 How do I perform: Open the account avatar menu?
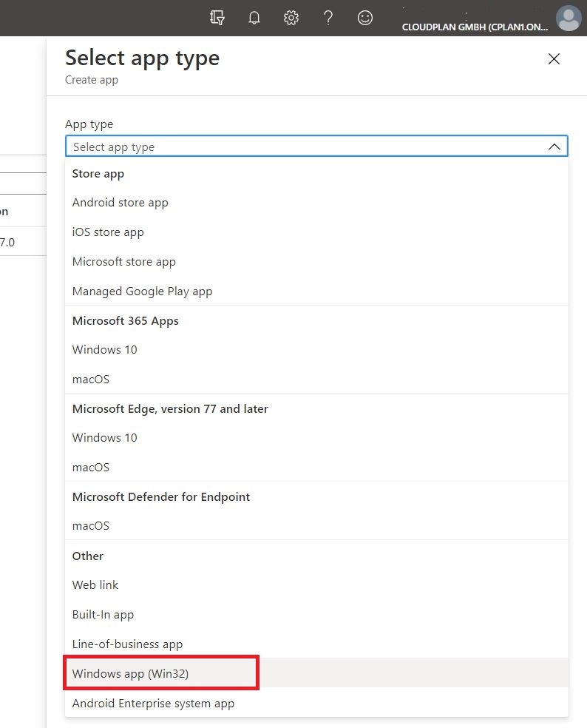[569, 18]
